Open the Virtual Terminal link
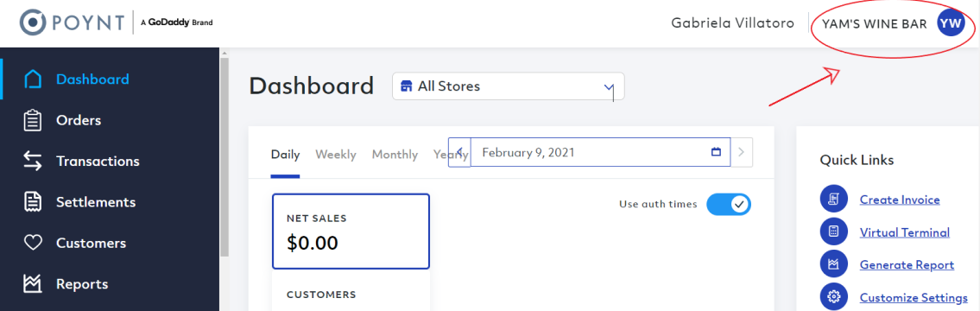Screen dimensions: 980x311 click(x=904, y=232)
